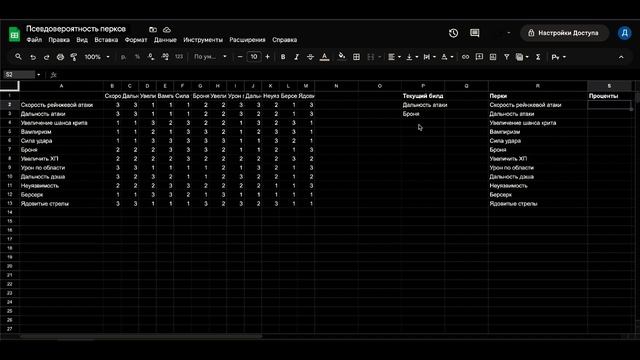
Task: Activate the paint format tool
Action: [x=74, y=57]
